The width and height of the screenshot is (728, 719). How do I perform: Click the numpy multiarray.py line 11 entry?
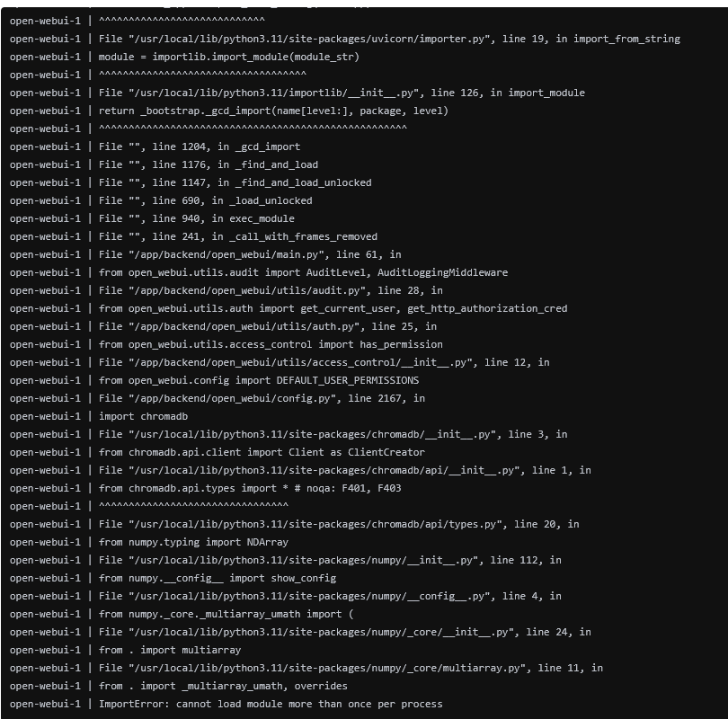[x=351, y=668]
